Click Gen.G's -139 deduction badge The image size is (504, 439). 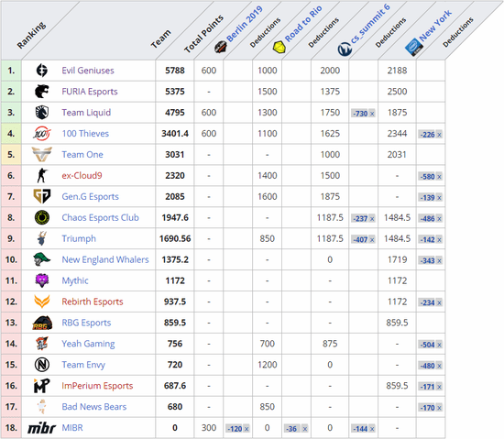(431, 198)
